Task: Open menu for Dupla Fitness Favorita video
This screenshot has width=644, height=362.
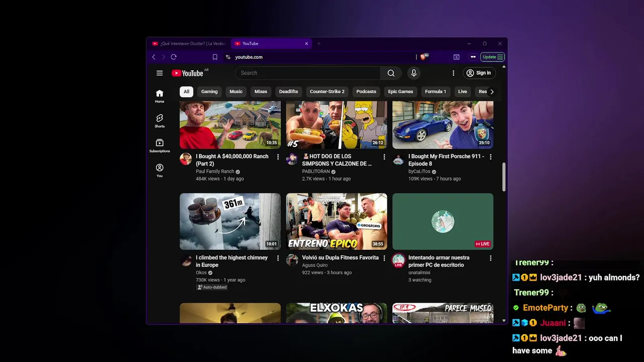Action: (384, 258)
